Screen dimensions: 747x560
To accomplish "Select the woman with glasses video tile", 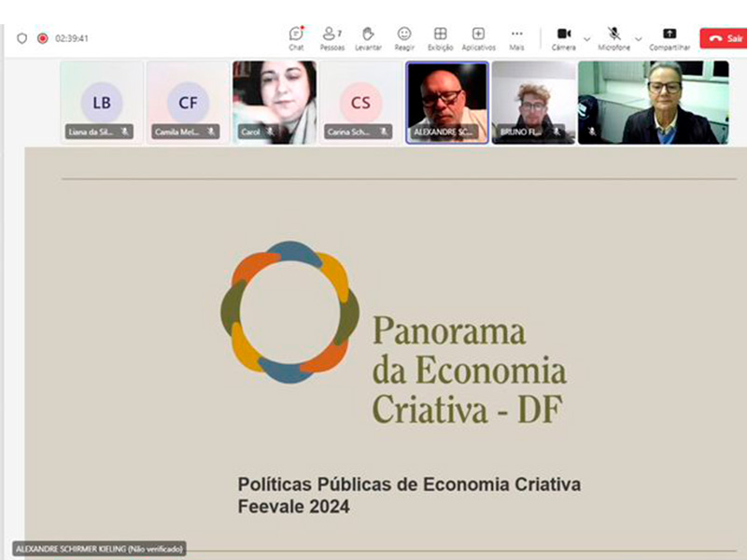I will tap(653, 103).
